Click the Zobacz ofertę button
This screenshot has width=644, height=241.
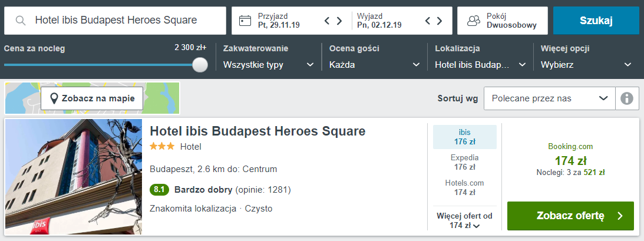pos(570,216)
